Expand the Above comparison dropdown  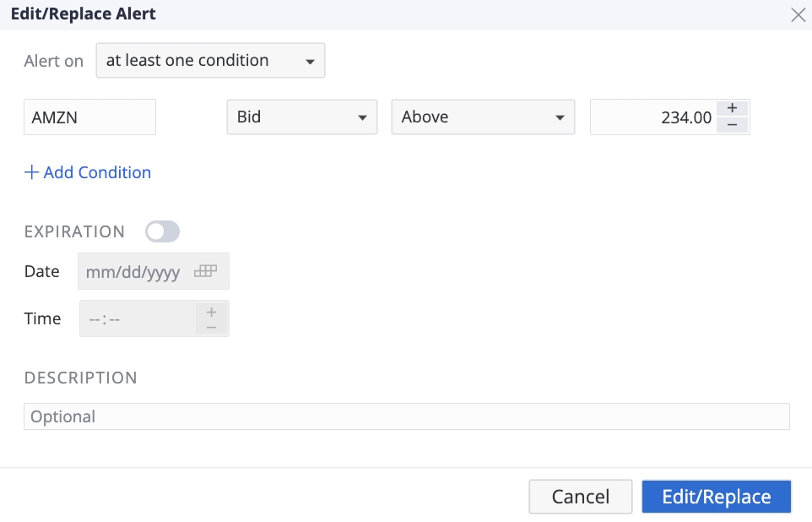[x=483, y=117]
